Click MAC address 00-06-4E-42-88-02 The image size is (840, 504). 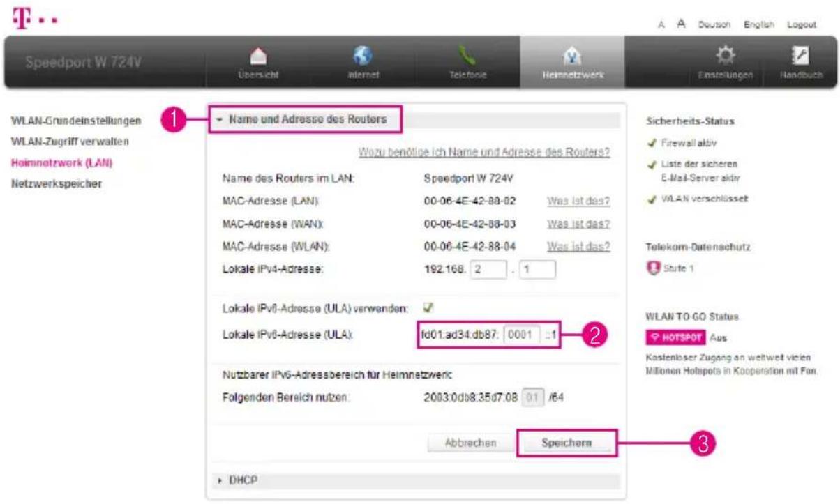[470, 201]
